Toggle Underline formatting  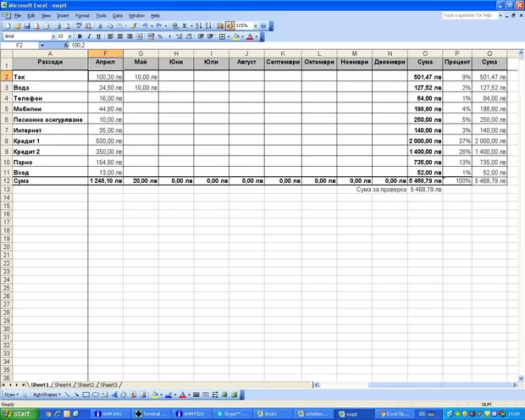(x=98, y=37)
